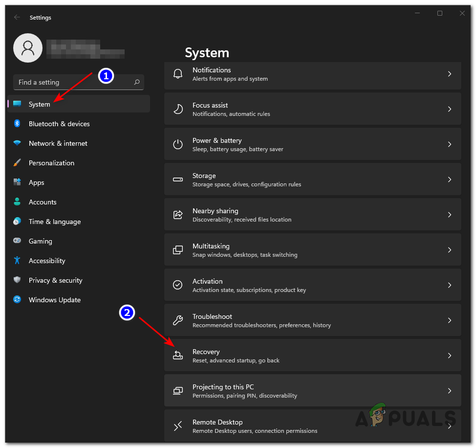The image size is (476, 448).
Task: Click the Time & language globe icon
Action: 17,222
